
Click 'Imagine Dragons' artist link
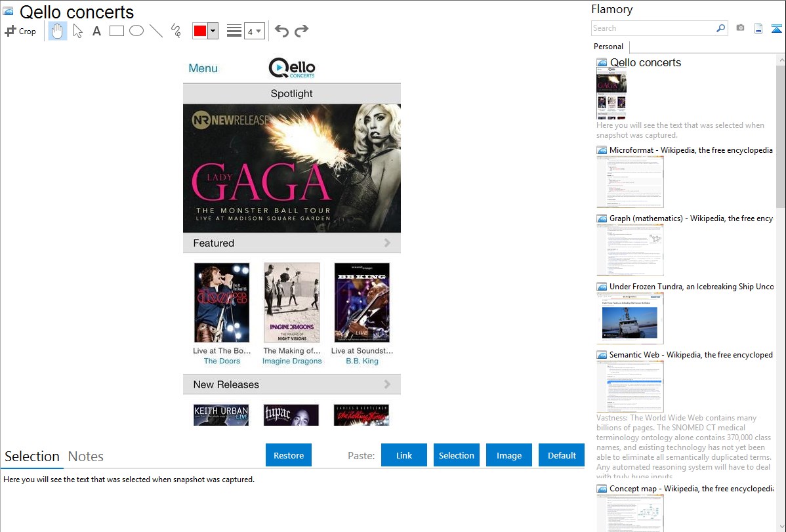pyautogui.click(x=292, y=361)
